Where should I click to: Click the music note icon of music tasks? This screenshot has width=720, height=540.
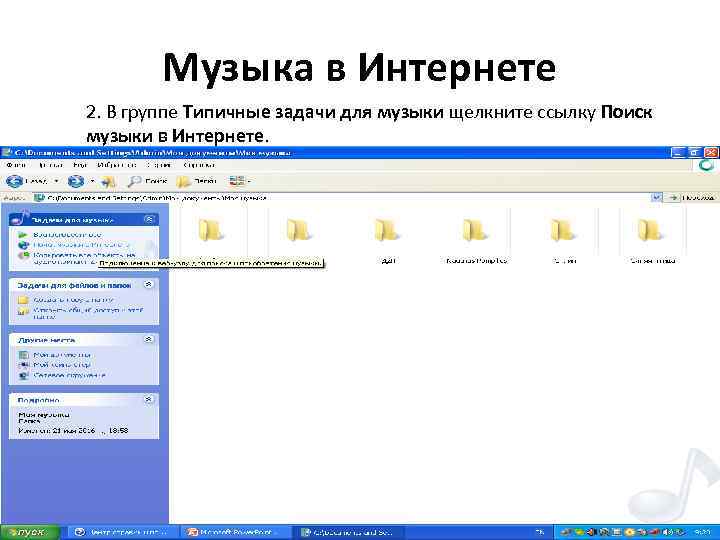19,218
